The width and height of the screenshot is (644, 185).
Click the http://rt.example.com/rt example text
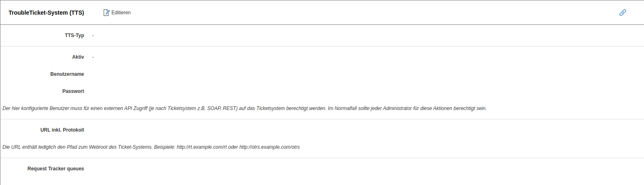pyautogui.click(x=202, y=147)
